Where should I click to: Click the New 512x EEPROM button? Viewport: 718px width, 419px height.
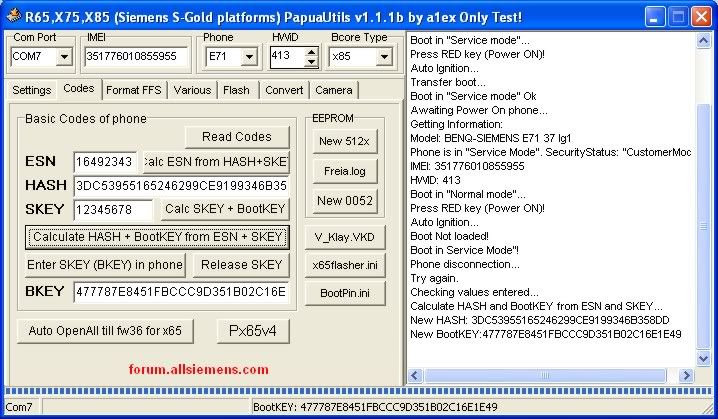click(345, 141)
